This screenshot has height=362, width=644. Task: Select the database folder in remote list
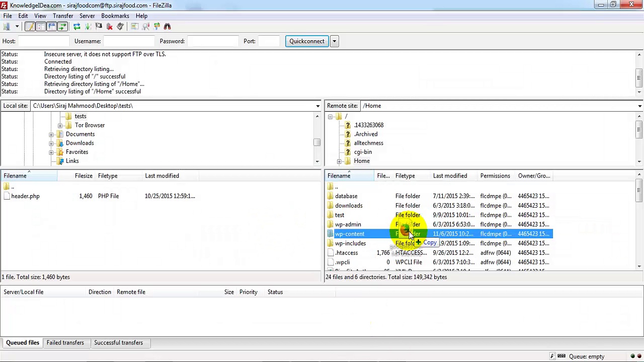tap(346, 196)
